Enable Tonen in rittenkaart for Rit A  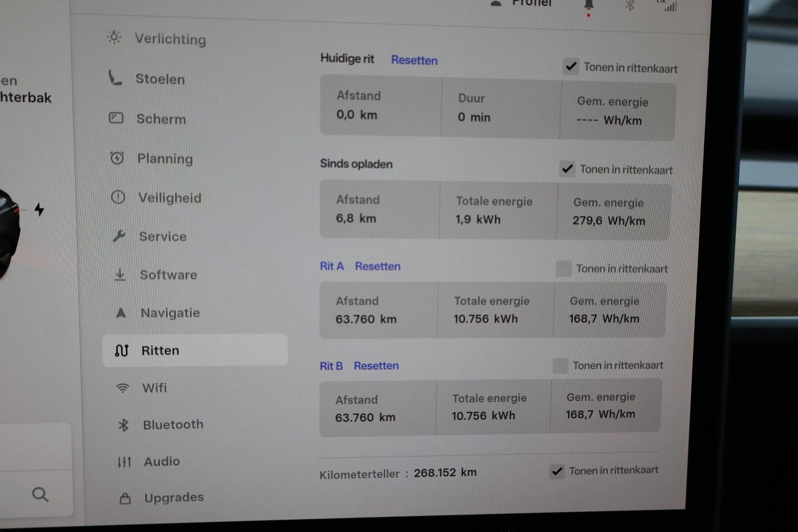[x=564, y=268]
